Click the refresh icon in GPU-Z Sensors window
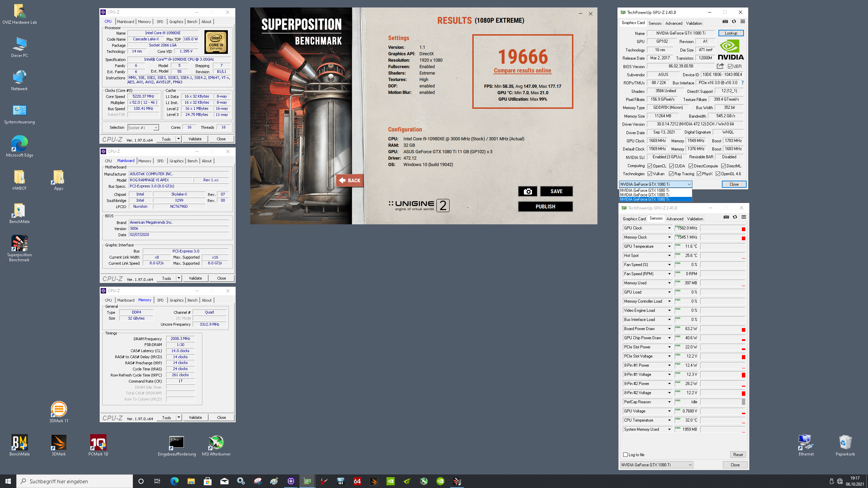Image resolution: width=868 pixels, height=488 pixels. click(735, 217)
